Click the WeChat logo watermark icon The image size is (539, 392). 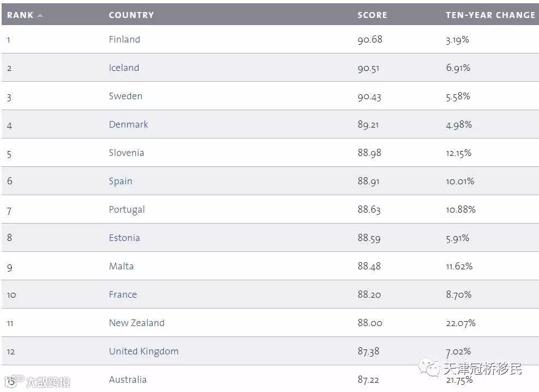pyautogui.click(x=429, y=369)
